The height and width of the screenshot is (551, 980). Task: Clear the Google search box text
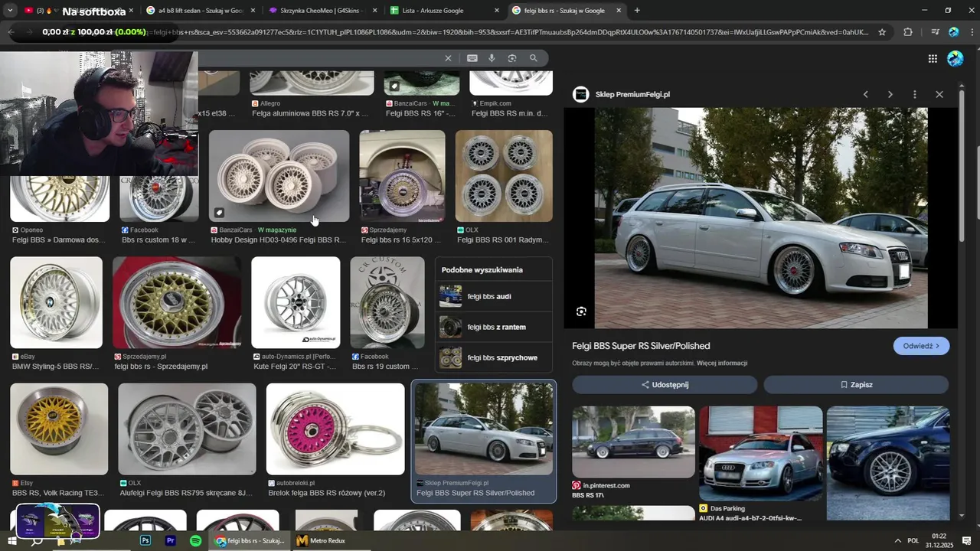(449, 58)
